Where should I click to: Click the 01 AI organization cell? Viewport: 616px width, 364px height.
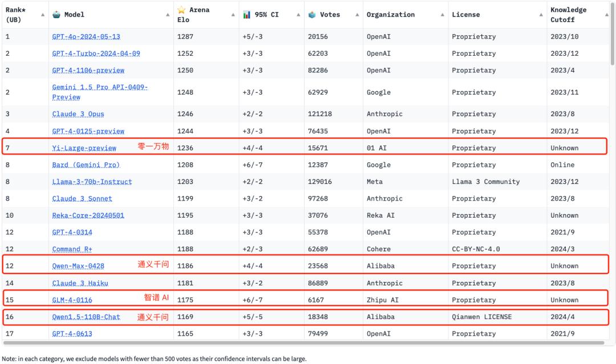376,148
